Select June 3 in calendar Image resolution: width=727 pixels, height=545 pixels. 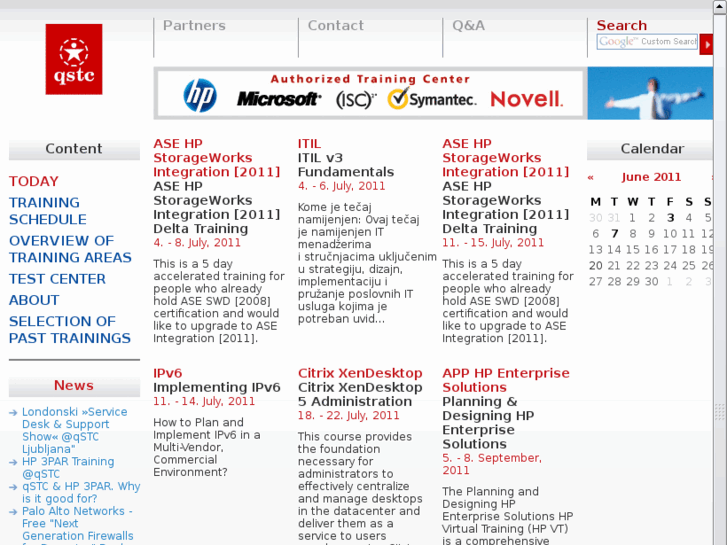tap(670, 218)
